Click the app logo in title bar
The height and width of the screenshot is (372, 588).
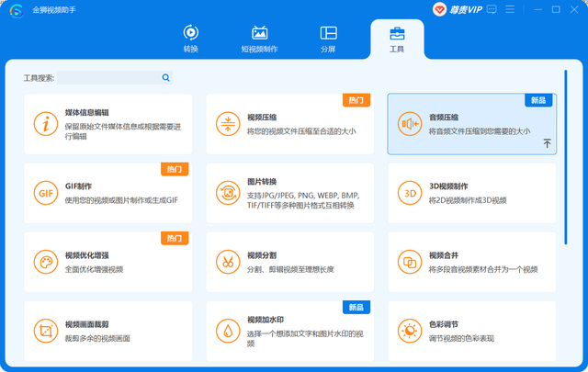pyautogui.click(x=17, y=10)
